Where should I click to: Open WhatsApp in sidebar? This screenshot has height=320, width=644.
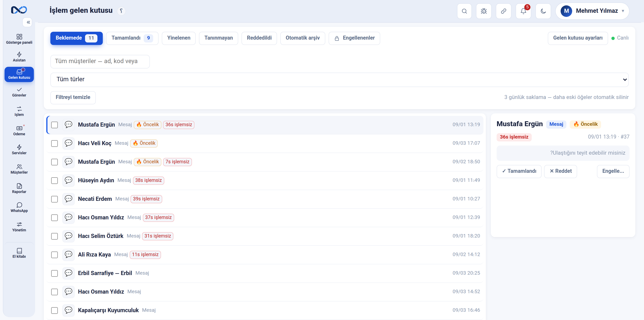point(19,207)
